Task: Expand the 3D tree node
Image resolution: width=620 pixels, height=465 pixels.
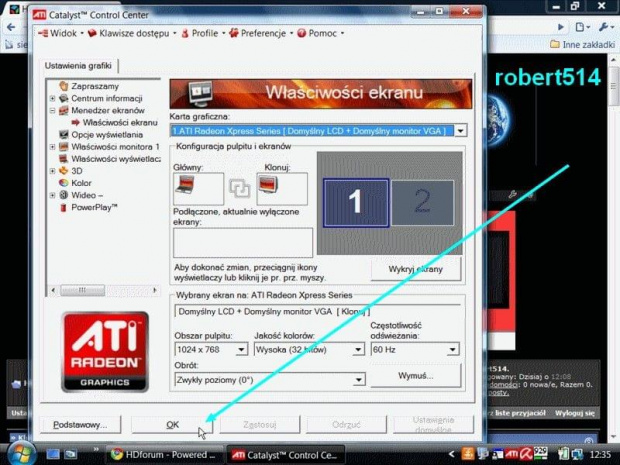Action: pos(52,171)
